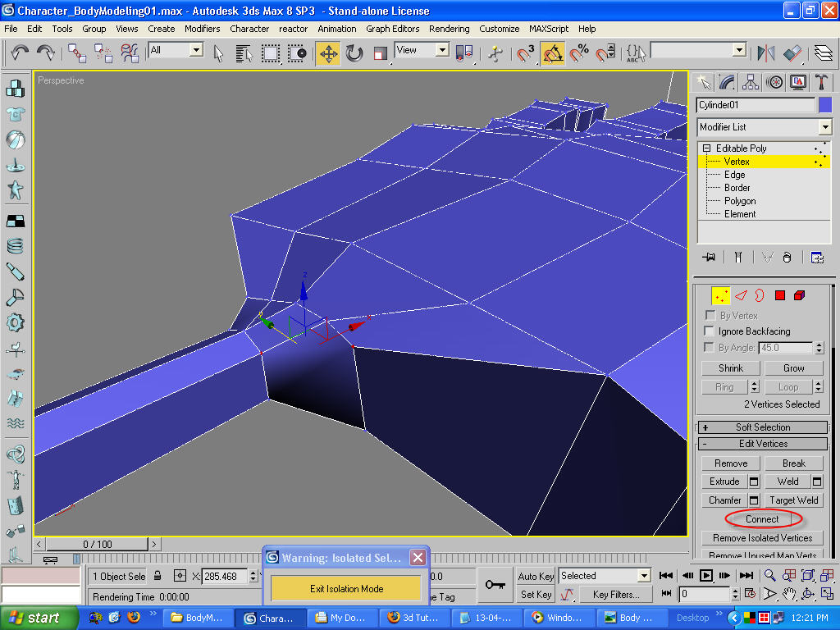Click the Remove Isolated Vertices button
Viewport: 840px width, 630px height.
[762, 538]
